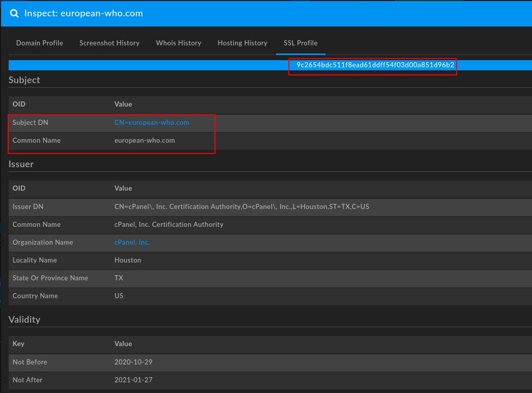Click the magnifier icon beside Inspect title

(x=14, y=13)
